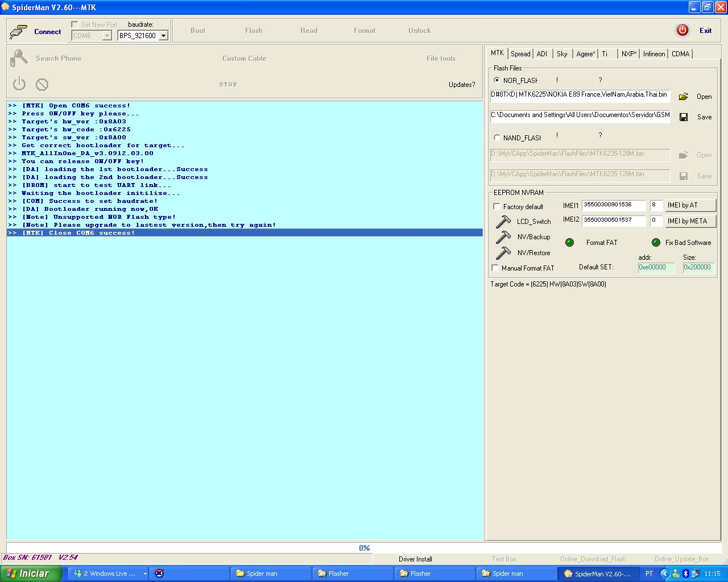Open the first Spider man taskbar folder
The image size is (728, 582).
[x=271, y=573]
